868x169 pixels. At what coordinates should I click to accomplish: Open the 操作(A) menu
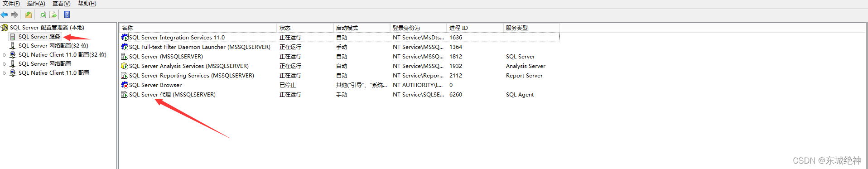36,4
